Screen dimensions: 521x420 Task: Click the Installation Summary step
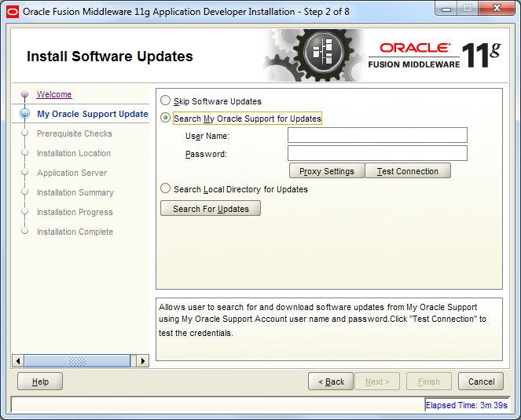click(75, 192)
